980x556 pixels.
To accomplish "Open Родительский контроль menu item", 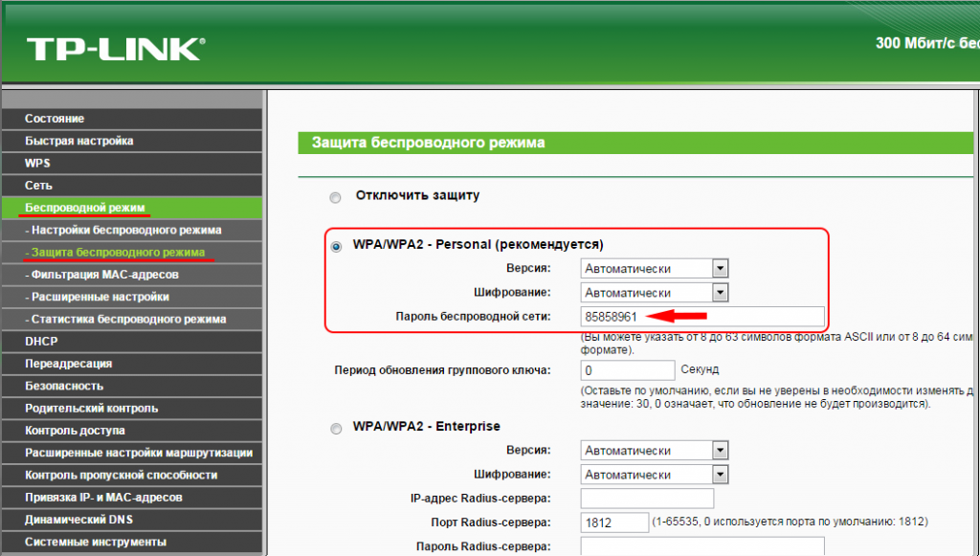I will point(132,409).
